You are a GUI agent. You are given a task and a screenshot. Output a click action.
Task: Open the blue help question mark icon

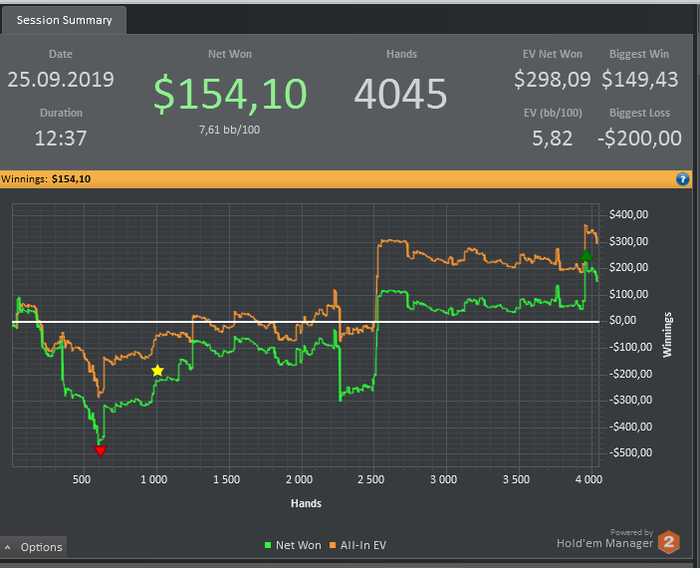click(x=683, y=179)
